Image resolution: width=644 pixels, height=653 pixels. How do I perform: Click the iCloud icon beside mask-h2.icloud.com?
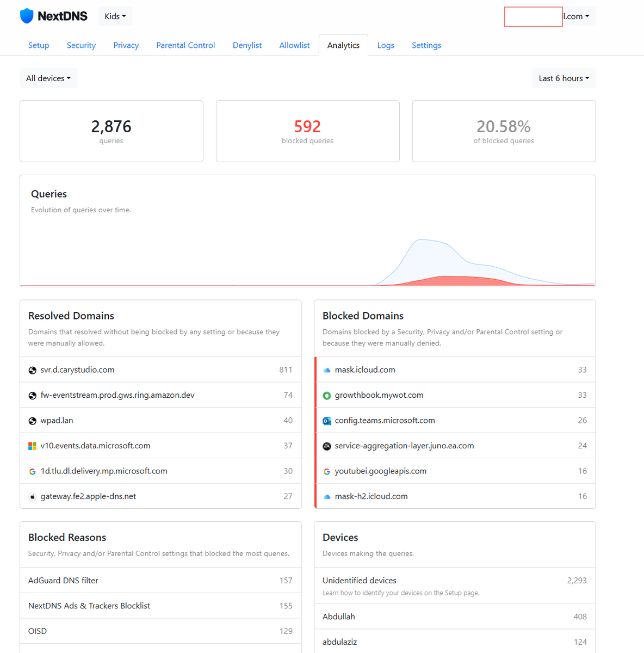tap(327, 497)
